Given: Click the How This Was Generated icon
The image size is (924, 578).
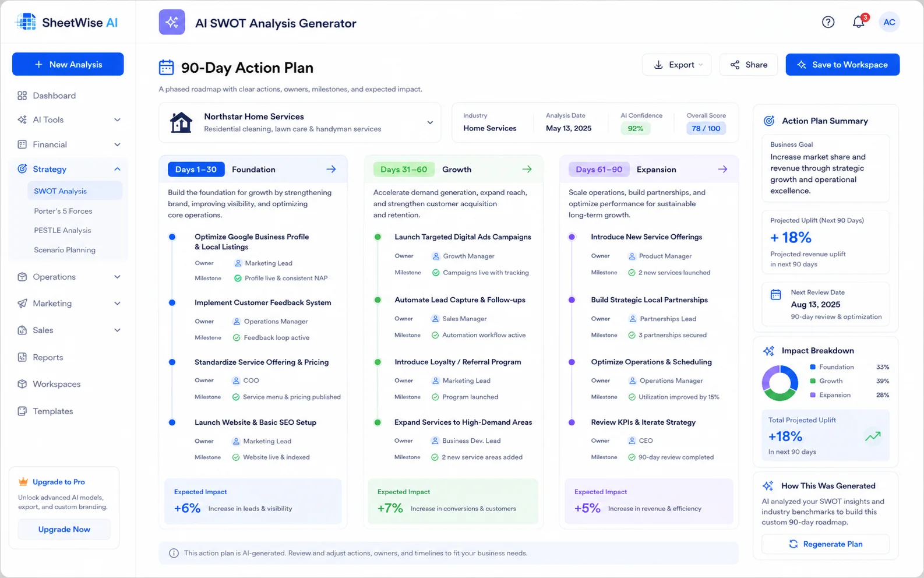Looking at the screenshot, I should point(768,486).
